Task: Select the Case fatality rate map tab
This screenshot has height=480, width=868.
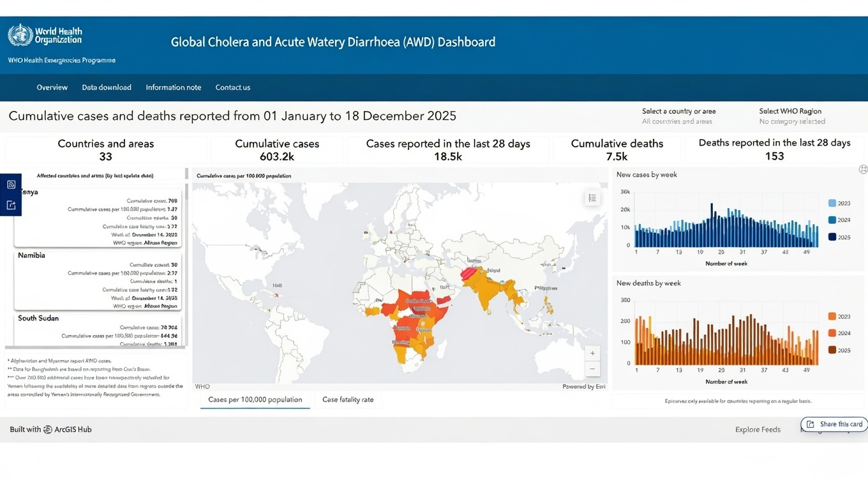Action: (x=348, y=400)
